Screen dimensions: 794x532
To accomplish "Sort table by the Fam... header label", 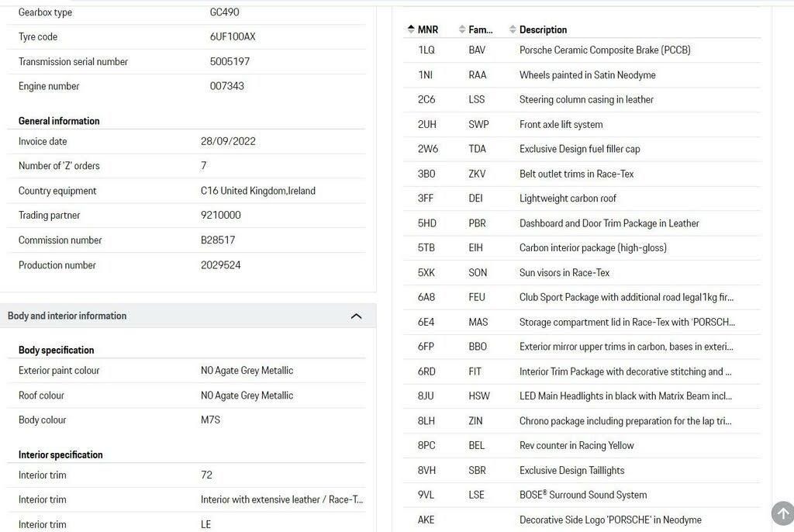I will point(480,29).
